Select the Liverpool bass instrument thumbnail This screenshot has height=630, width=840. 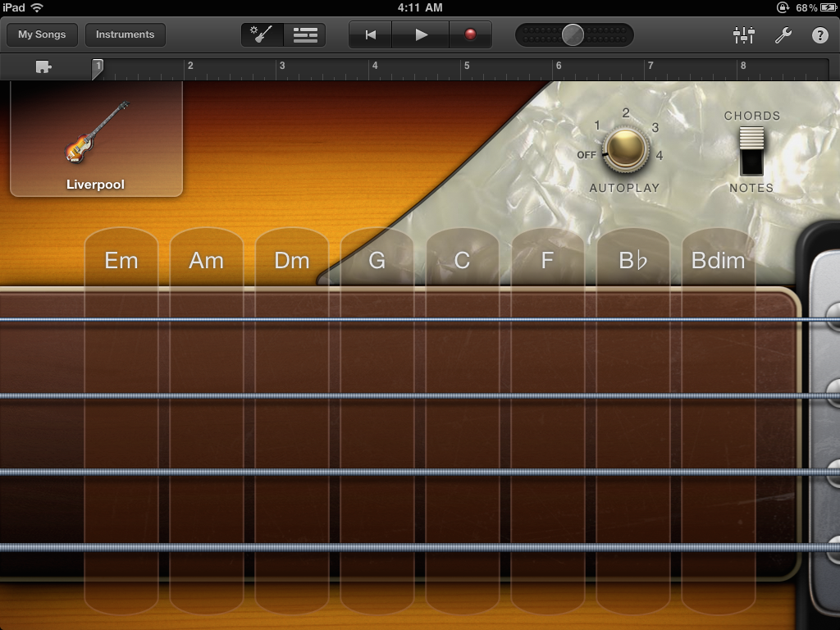point(97,139)
